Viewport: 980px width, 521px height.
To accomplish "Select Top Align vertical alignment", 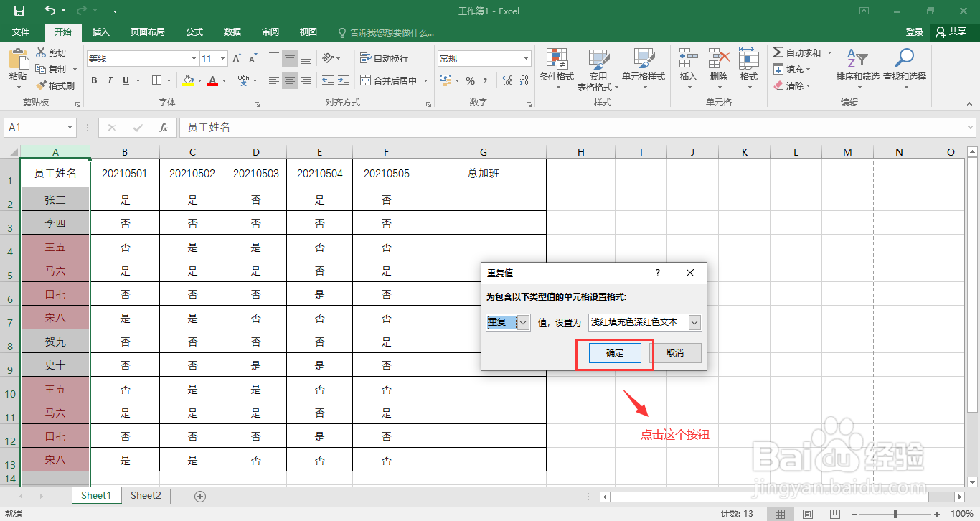I will coord(274,58).
